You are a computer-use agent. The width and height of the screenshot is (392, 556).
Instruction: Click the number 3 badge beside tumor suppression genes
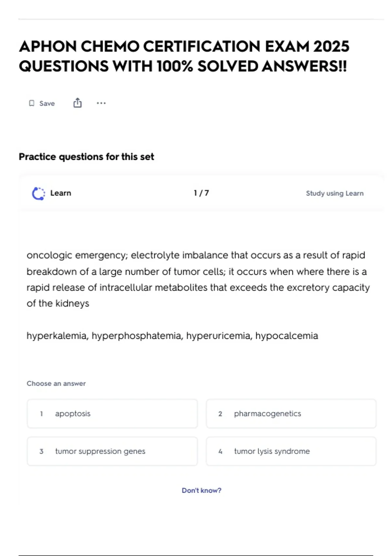[41, 452]
